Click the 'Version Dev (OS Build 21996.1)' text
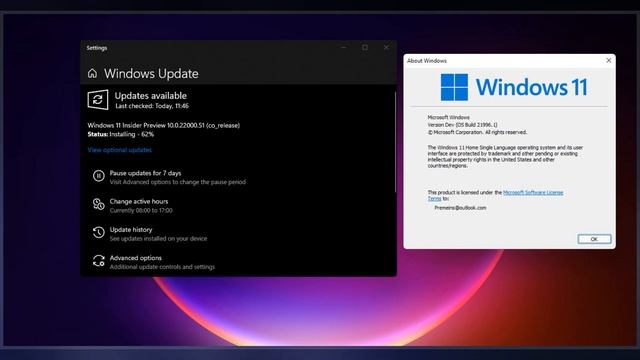640x360 pixels. coord(462,125)
